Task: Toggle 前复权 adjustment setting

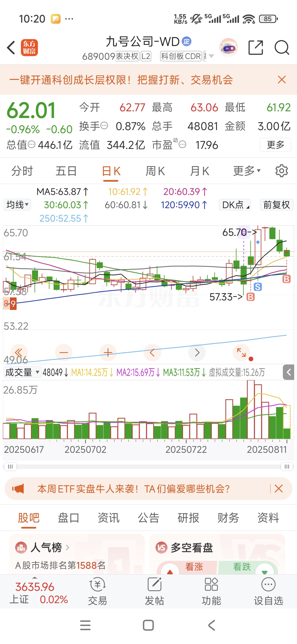Action: [x=277, y=205]
